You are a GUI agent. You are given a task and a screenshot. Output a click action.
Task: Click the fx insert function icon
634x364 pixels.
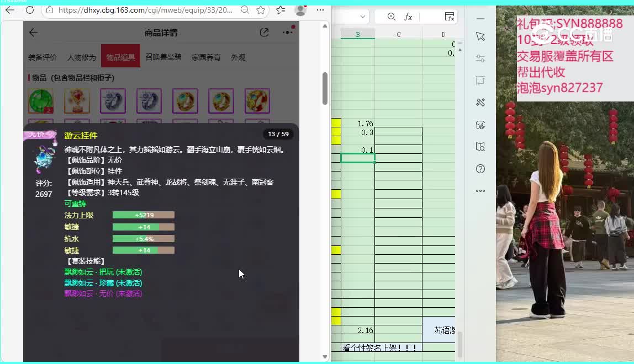pyautogui.click(x=408, y=17)
